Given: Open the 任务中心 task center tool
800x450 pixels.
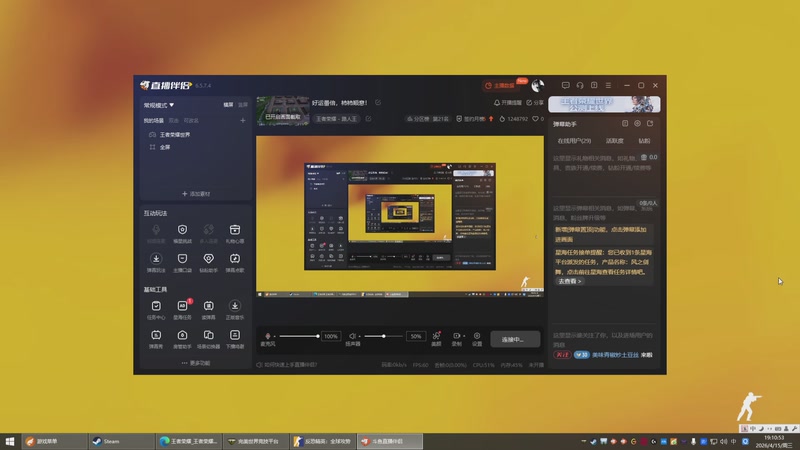Looking at the screenshot, I should point(156,309).
